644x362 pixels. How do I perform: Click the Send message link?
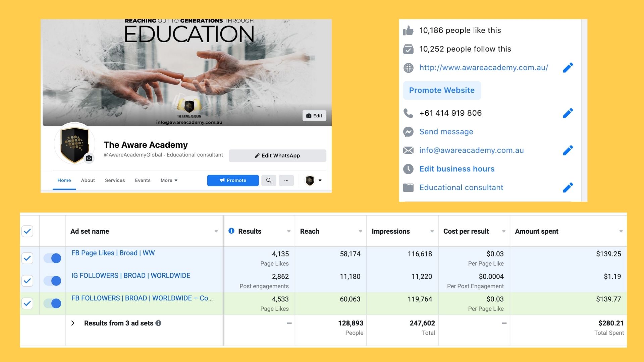pyautogui.click(x=446, y=132)
